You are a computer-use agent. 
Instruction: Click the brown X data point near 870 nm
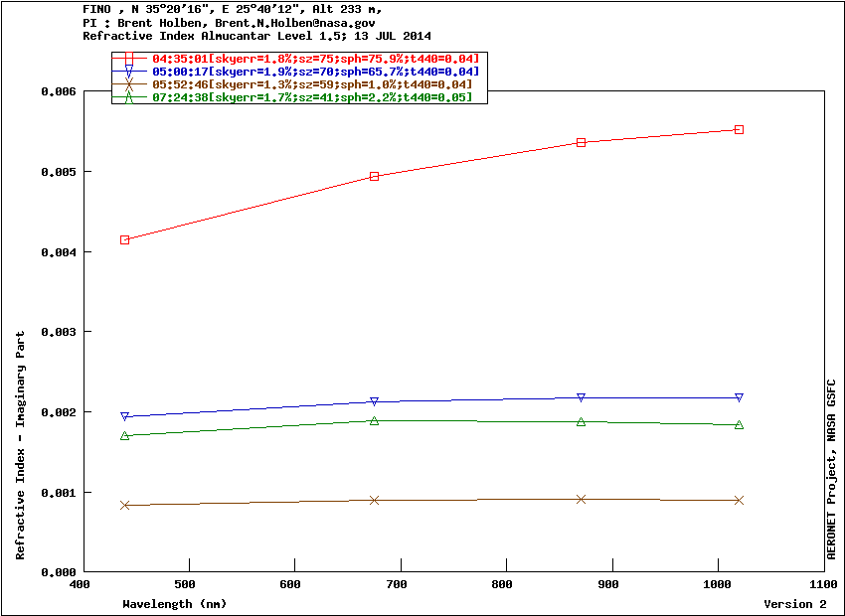(582, 499)
